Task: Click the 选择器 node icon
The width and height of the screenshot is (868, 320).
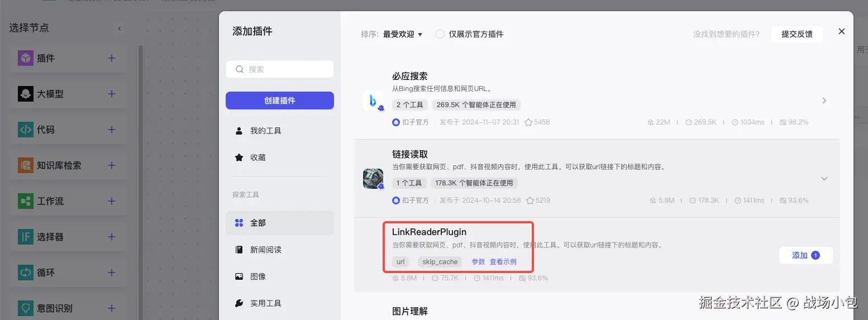Action: pyautogui.click(x=26, y=237)
